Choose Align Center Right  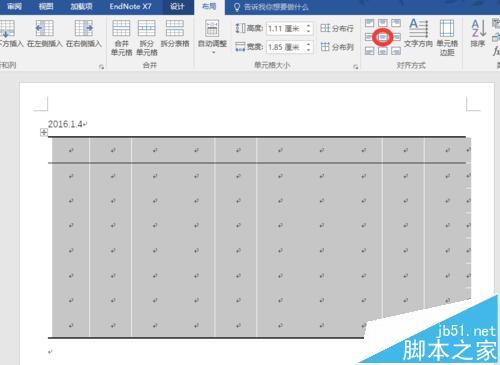pos(396,37)
